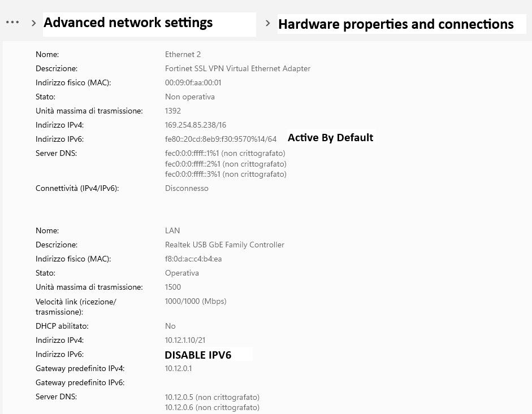
Task: Click the Active By Default annotation
Action: click(330, 138)
